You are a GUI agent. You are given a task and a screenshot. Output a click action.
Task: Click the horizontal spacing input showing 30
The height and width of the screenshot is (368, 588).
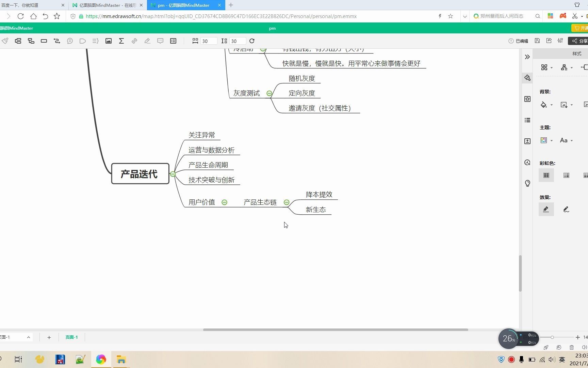pos(209,41)
